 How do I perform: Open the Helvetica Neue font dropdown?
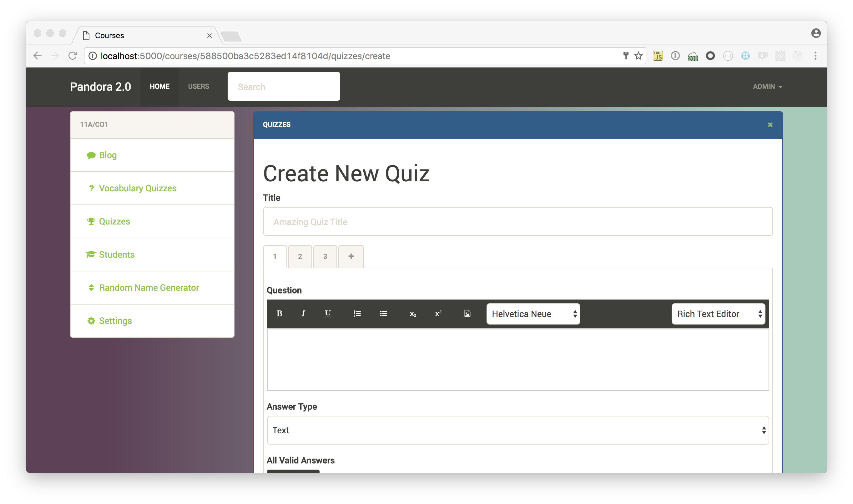point(533,314)
